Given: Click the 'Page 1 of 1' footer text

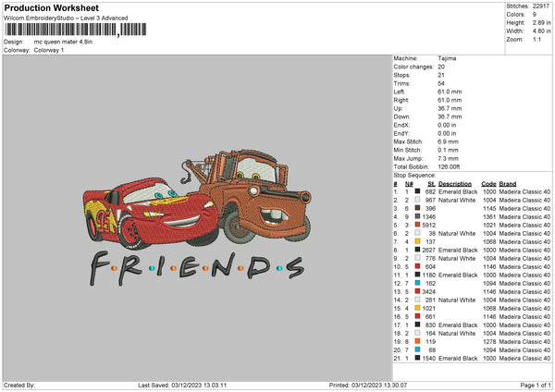Looking at the screenshot, I should 536,386.
